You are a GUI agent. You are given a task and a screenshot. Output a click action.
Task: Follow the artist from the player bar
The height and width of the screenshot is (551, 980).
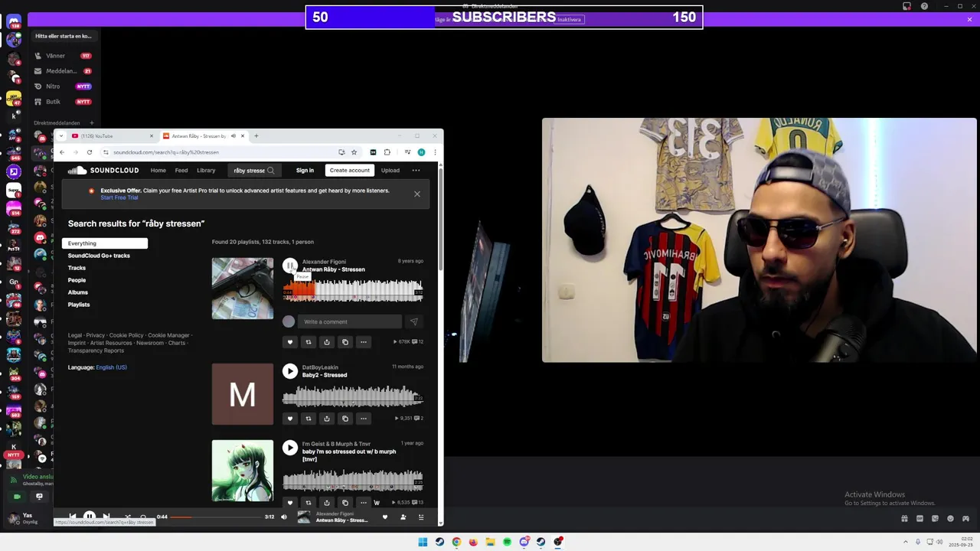[403, 517]
